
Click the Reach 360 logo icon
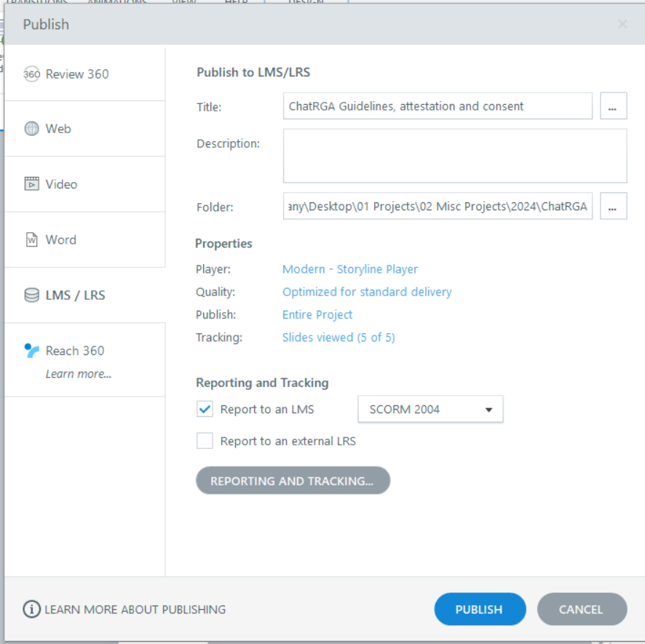pyautogui.click(x=31, y=351)
